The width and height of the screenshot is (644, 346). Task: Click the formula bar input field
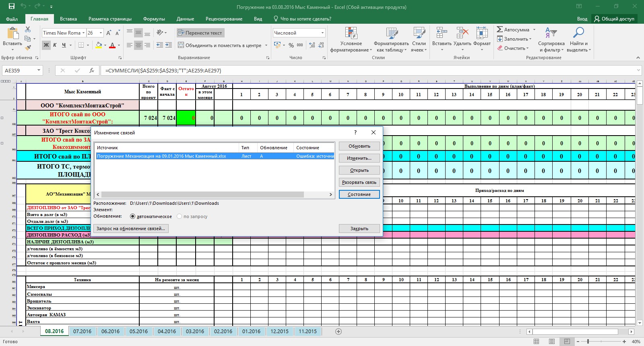[x=368, y=70]
